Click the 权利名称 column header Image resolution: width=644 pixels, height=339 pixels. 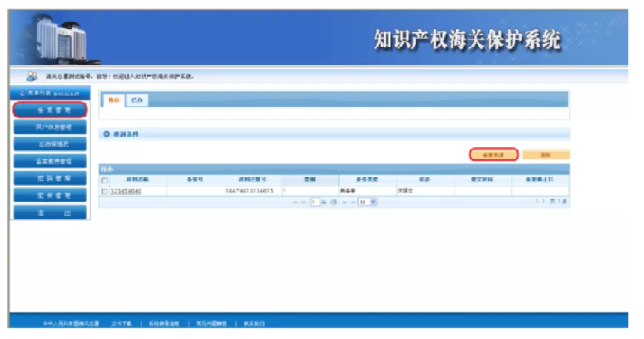point(137,179)
